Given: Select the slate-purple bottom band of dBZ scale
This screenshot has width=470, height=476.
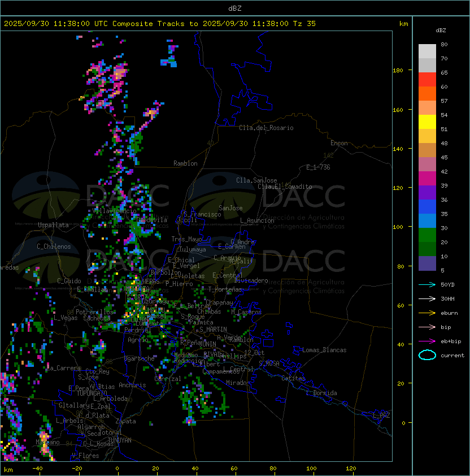Looking at the screenshot, I should 427,263.
